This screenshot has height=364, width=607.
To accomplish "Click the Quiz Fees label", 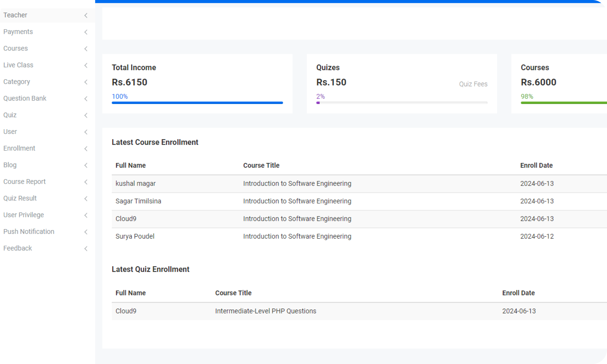I will click(473, 84).
